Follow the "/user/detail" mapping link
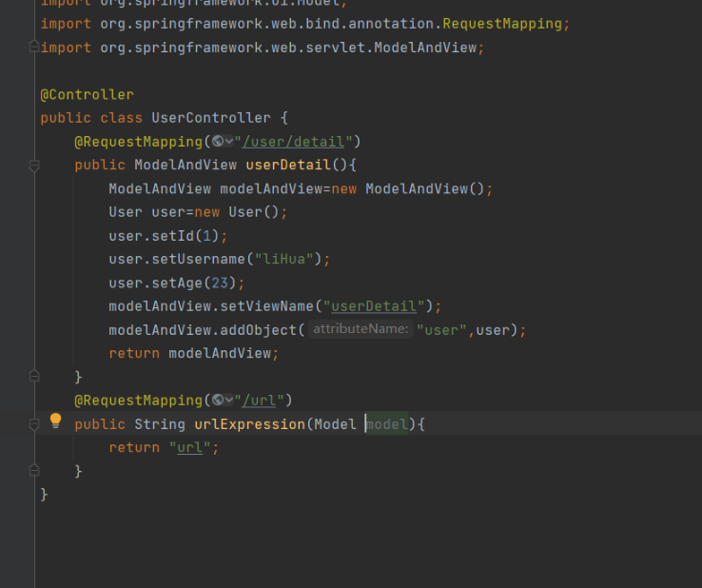 click(x=293, y=142)
